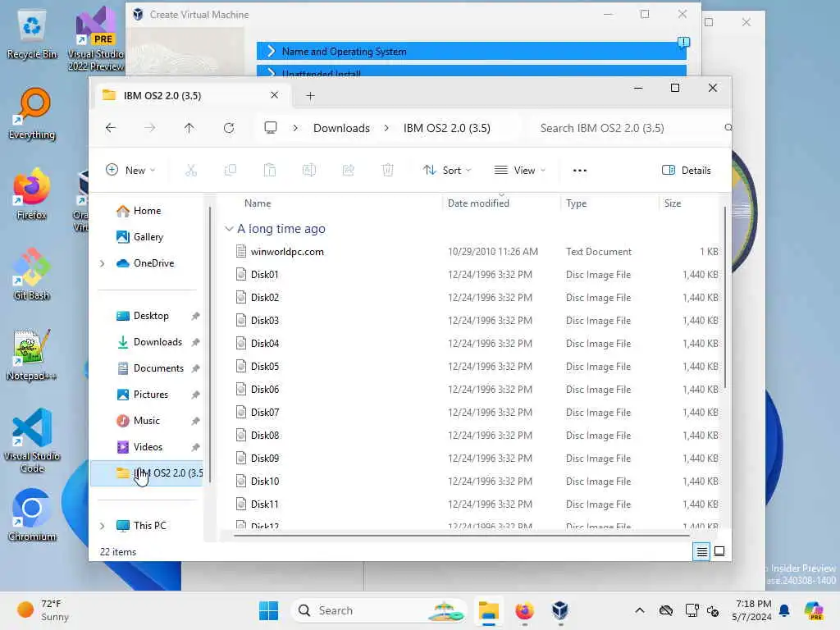Sort by Type column header
The height and width of the screenshot is (630, 840).
pyautogui.click(x=576, y=203)
